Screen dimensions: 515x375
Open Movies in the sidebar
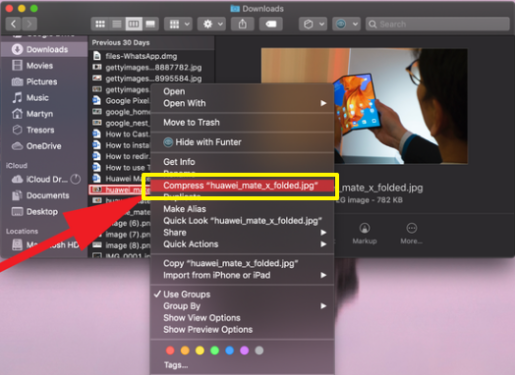point(40,66)
